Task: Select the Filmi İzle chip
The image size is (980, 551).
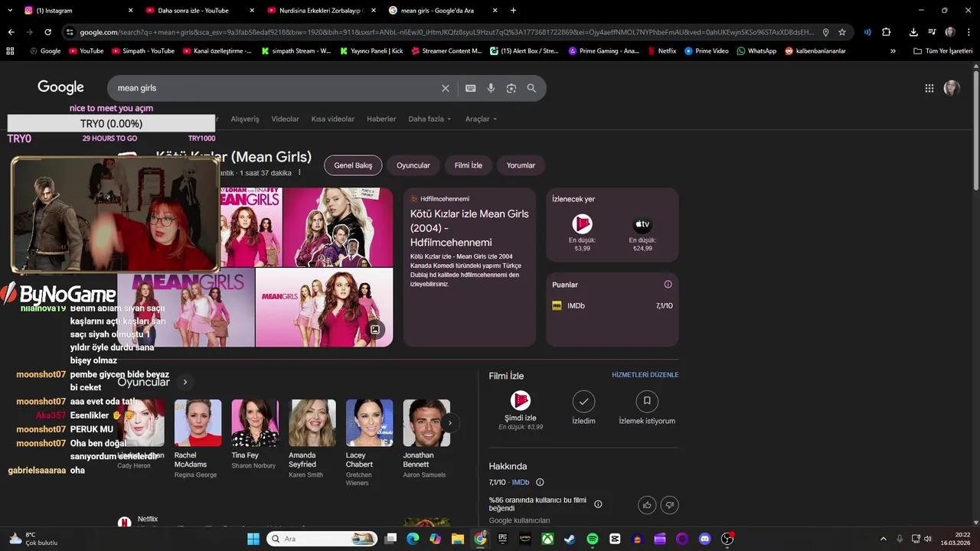Action: pyautogui.click(x=469, y=165)
